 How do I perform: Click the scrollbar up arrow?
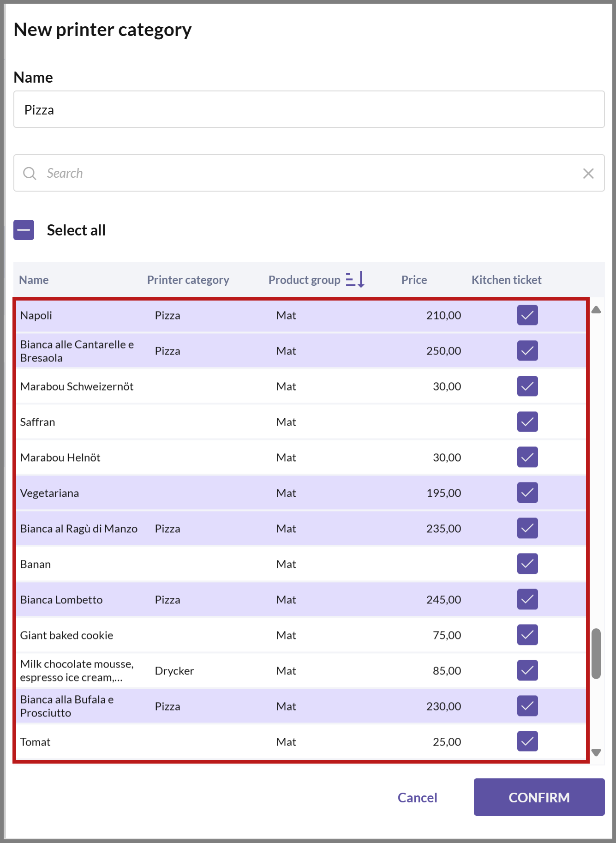click(596, 310)
